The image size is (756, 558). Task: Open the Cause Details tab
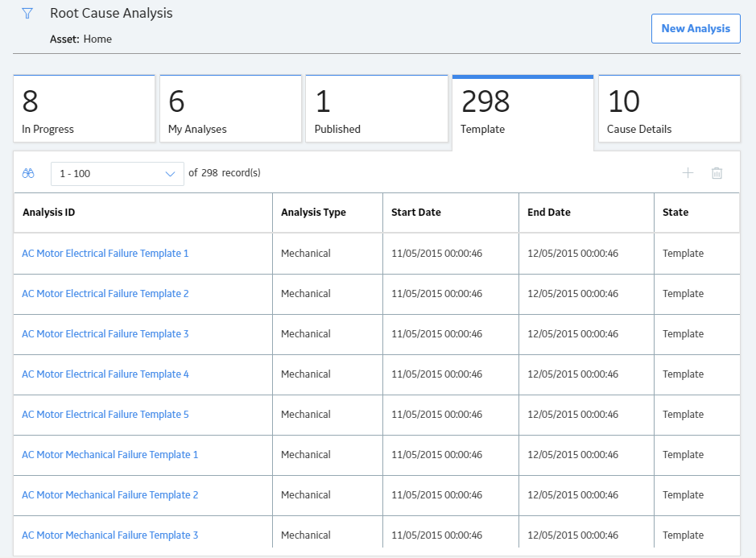[x=669, y=109]
